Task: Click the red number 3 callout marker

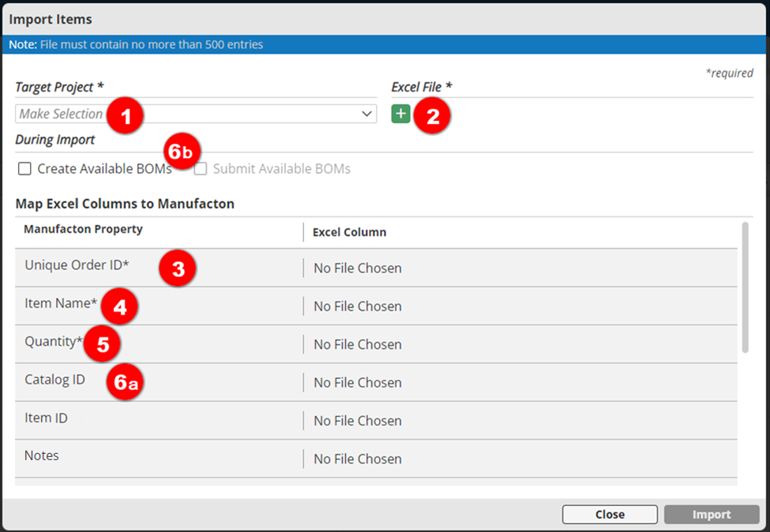Action: 178,268
